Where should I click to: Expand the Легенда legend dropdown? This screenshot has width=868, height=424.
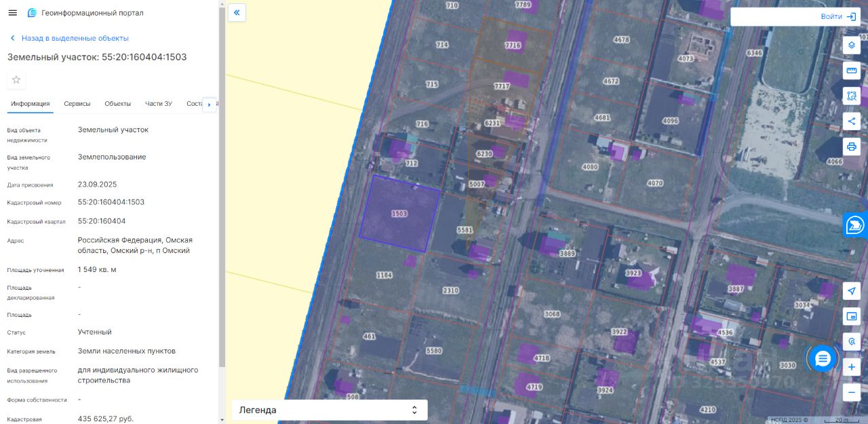(x=330, y=410)
